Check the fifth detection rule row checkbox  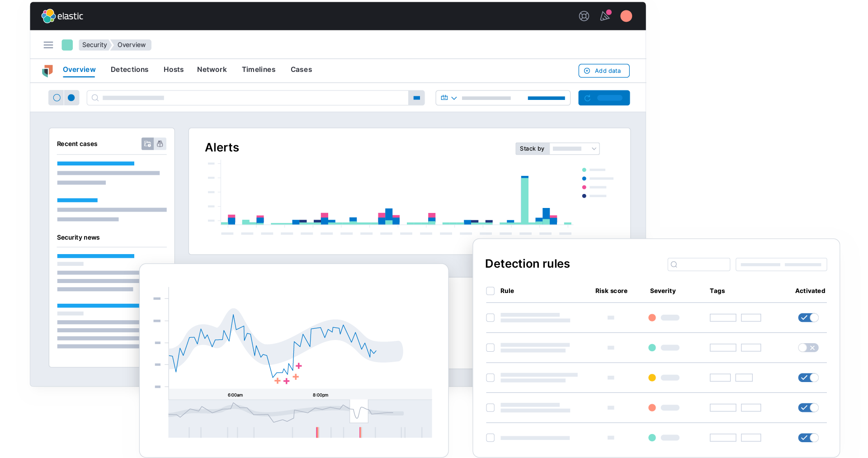click(490, 438)
